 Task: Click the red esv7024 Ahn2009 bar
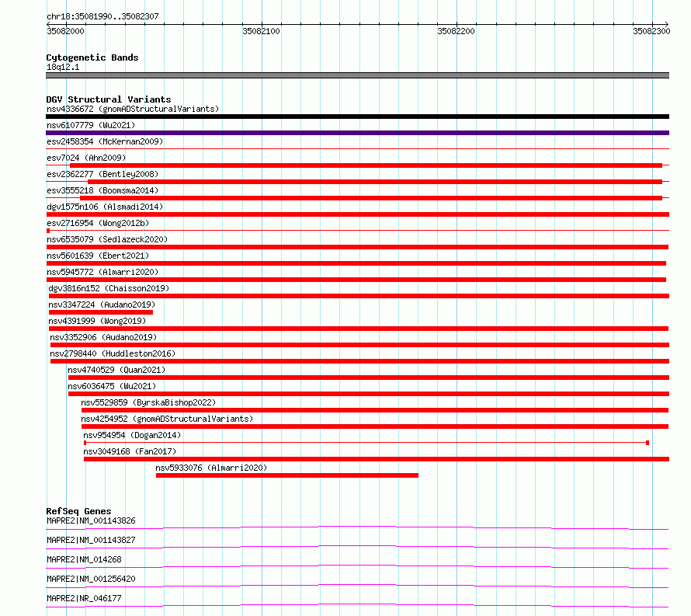click(x=366, y=165)
